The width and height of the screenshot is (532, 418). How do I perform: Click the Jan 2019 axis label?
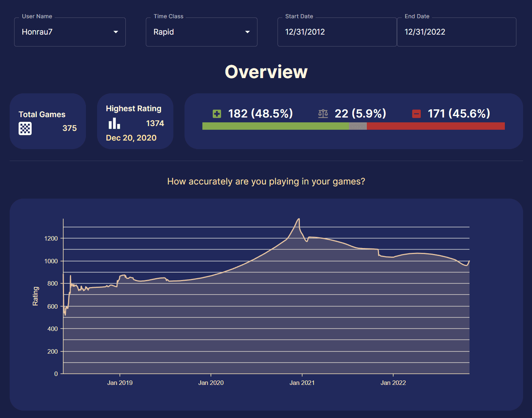pos(120,383)
